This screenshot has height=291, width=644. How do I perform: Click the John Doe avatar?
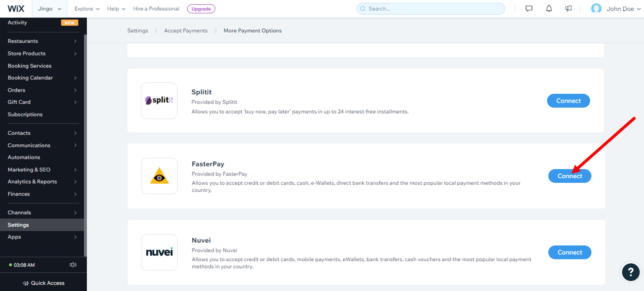pyautogui.click(x=596, y=9)
